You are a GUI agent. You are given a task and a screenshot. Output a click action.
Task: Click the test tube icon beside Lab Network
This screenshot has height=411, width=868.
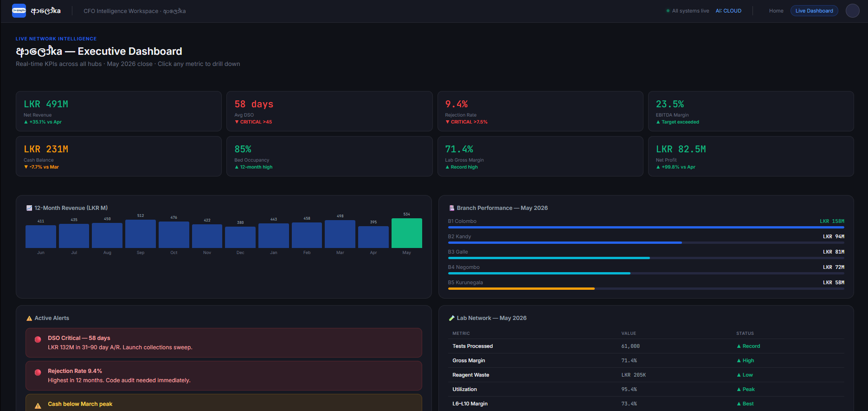(451, 318)
